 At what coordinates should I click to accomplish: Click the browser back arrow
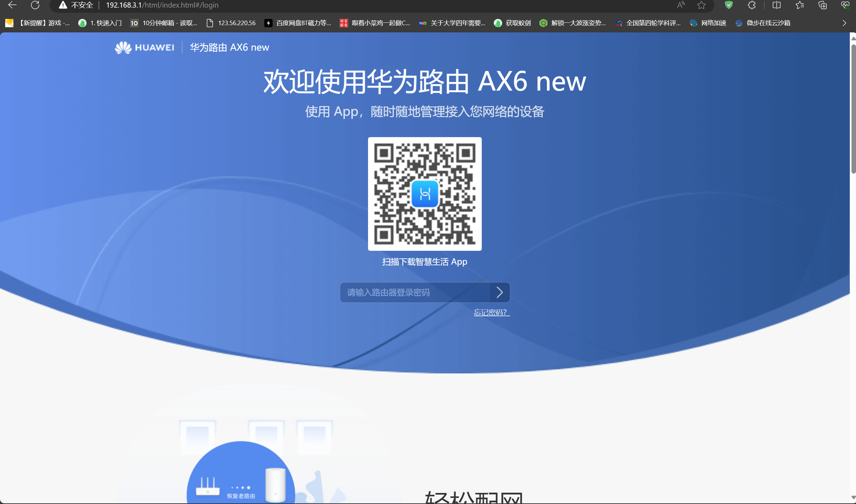(x=12, y=5)
